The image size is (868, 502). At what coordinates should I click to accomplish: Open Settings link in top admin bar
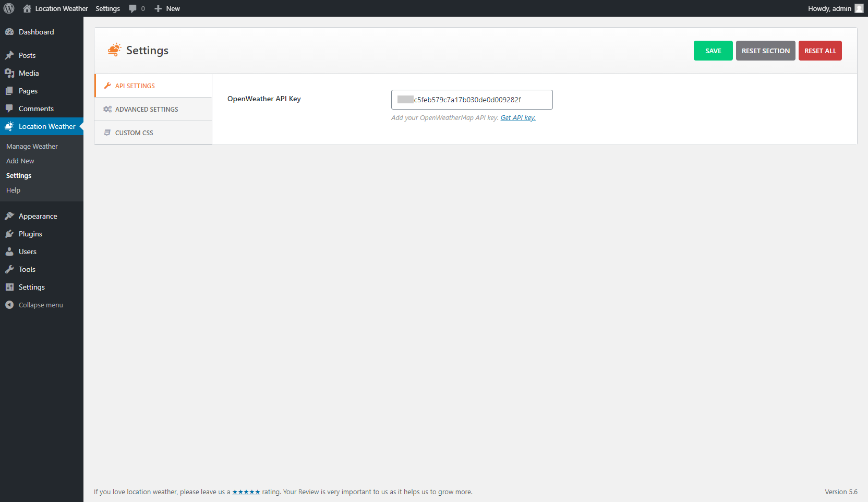(107, 8)
